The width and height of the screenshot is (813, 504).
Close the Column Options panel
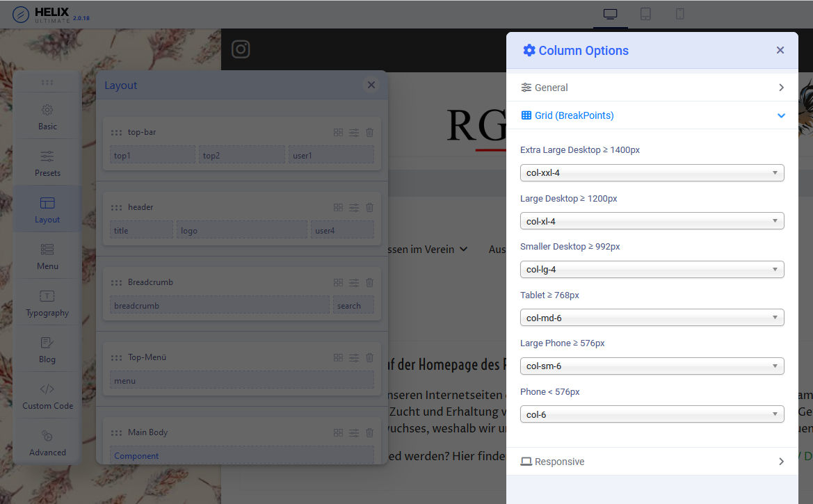(x=780, y=50)
